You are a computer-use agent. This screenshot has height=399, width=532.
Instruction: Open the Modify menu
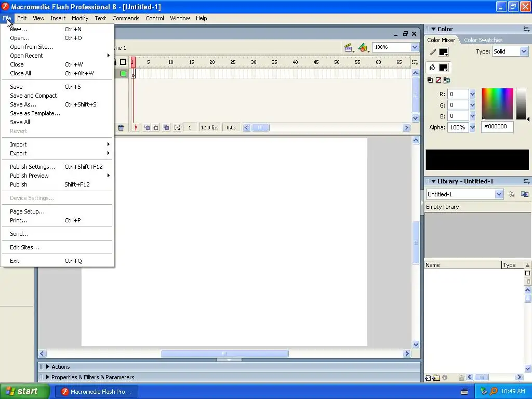tap(80, 18)
